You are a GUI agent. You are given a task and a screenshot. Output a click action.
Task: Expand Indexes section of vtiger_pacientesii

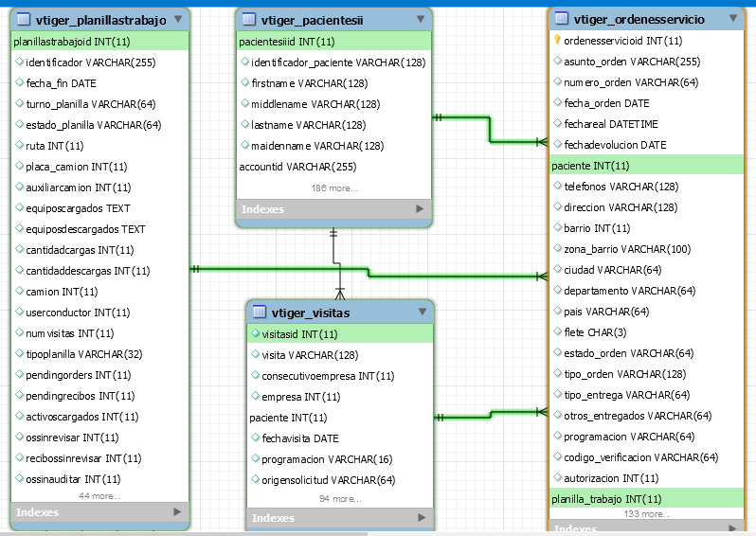(420, 208)
